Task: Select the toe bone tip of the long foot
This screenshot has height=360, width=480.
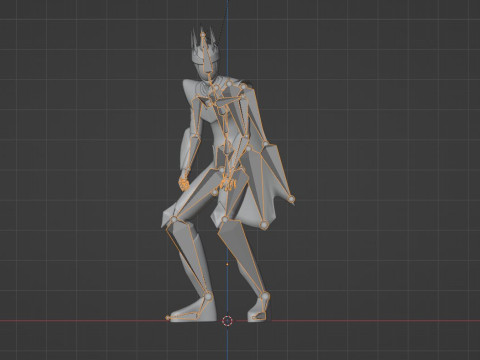Action: pos(168,318)
